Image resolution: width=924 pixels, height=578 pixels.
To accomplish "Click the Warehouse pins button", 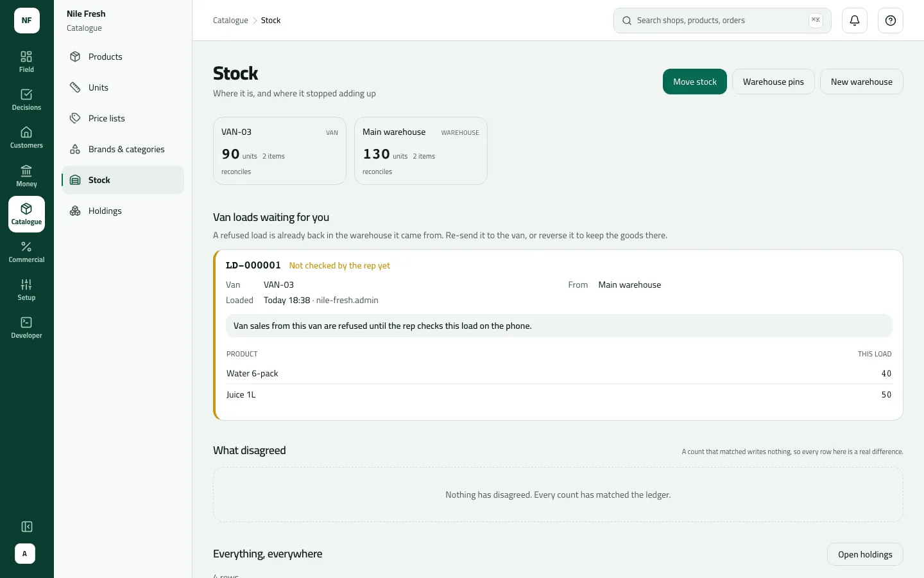I will click(773, 82).
